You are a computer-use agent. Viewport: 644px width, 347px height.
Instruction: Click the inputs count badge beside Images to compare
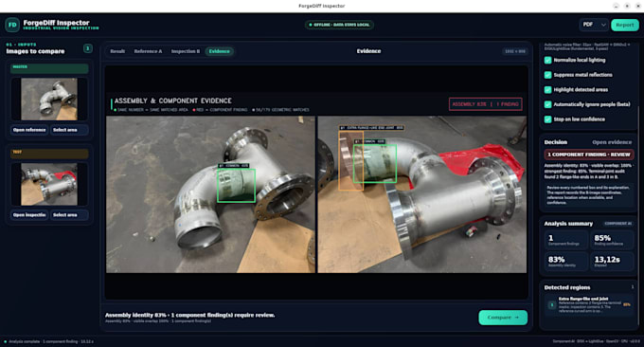point(87,48)
